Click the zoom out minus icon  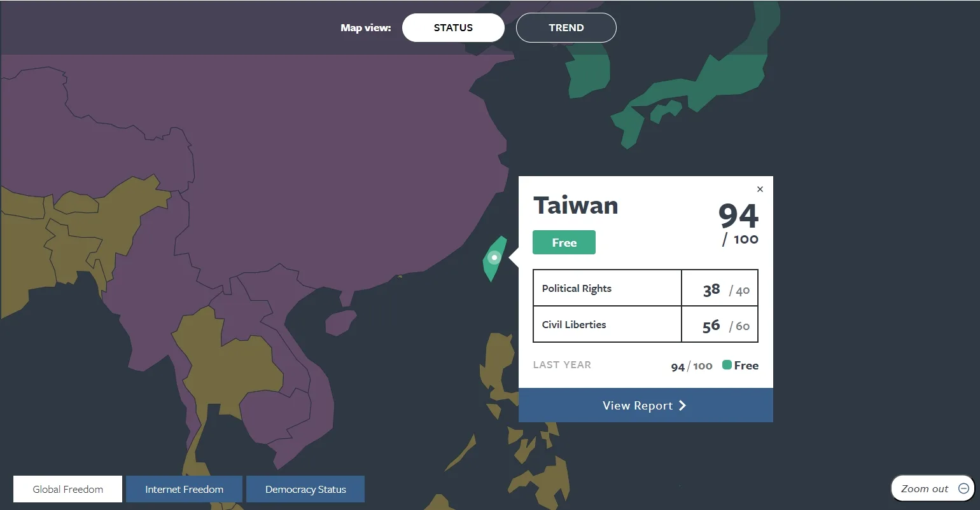(963, 488)
